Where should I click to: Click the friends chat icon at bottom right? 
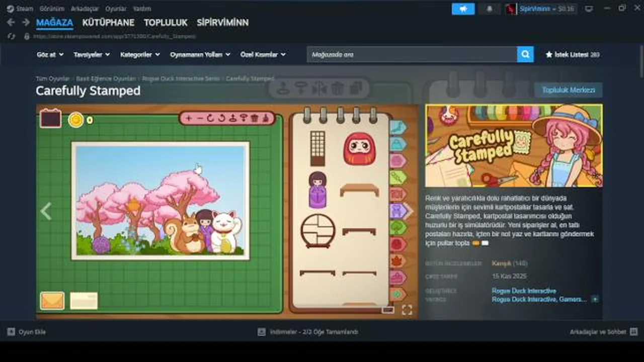coord(633,332)
